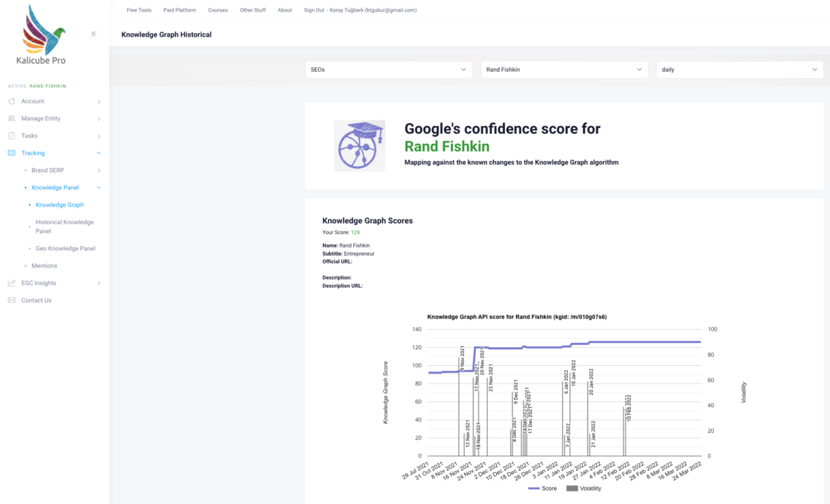Expand the Brand SERP chevron
830x504 pixels.
click(99, 171)
